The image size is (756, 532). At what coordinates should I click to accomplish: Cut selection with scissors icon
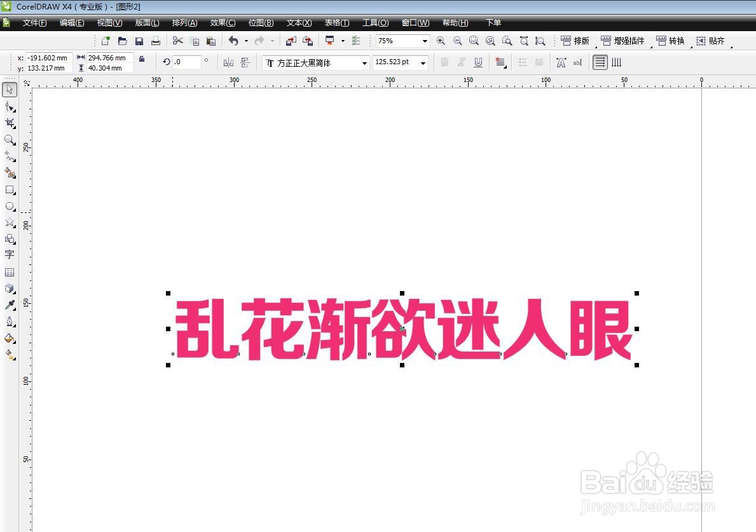coord(178,41)
